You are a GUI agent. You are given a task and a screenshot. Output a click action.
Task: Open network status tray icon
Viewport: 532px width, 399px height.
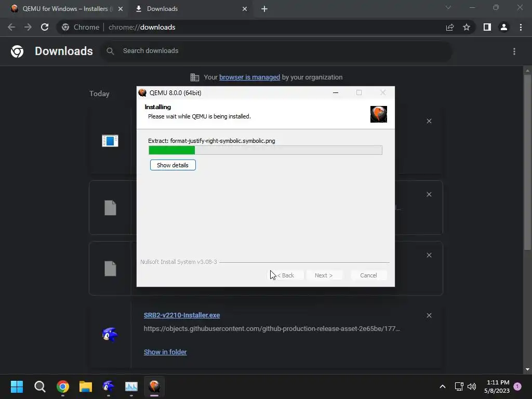point(459,387)
